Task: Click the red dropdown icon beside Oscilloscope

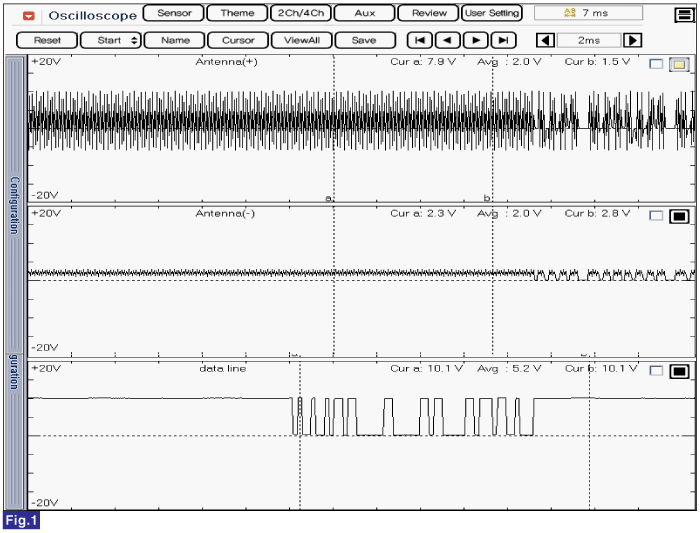Action: pos(29,16)
